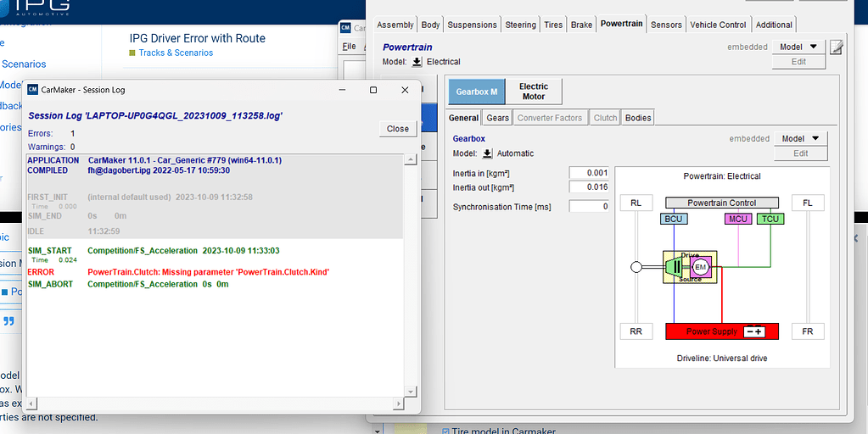Open the Tracks & Scenarios link
Screen dimensions: 868x434
(176, 53)
